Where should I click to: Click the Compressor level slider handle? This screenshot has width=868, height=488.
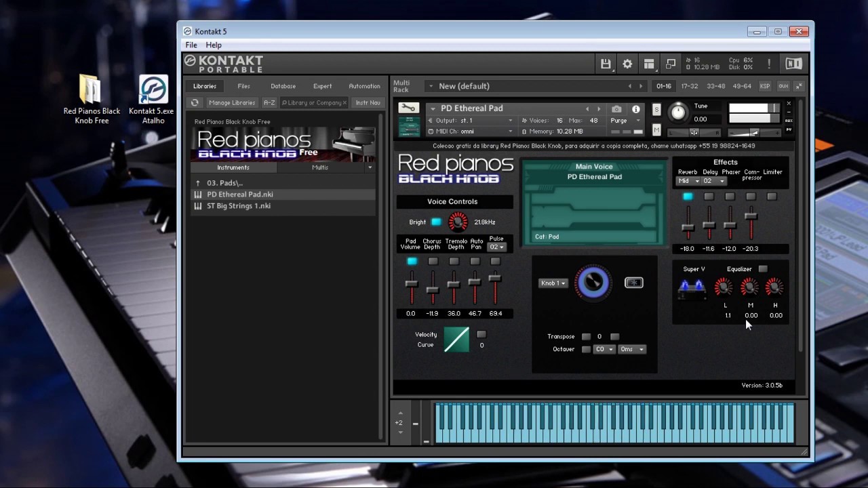[x=751, y=216]
